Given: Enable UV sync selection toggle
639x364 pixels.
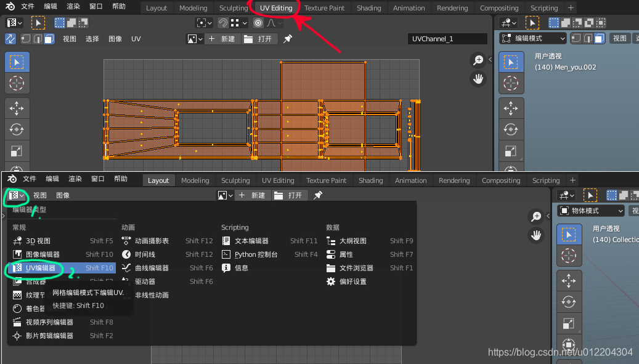Looking at the screenshot, I should click(10, 38).
